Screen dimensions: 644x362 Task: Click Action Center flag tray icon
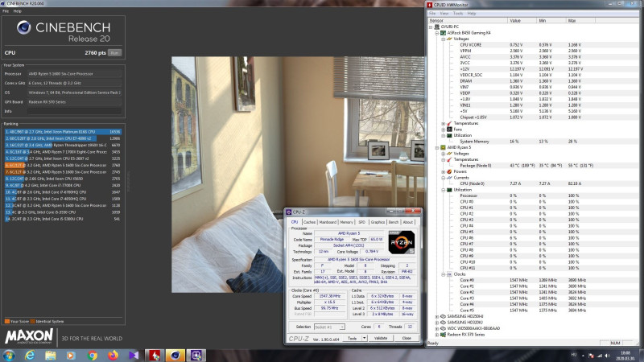(591, 356)
